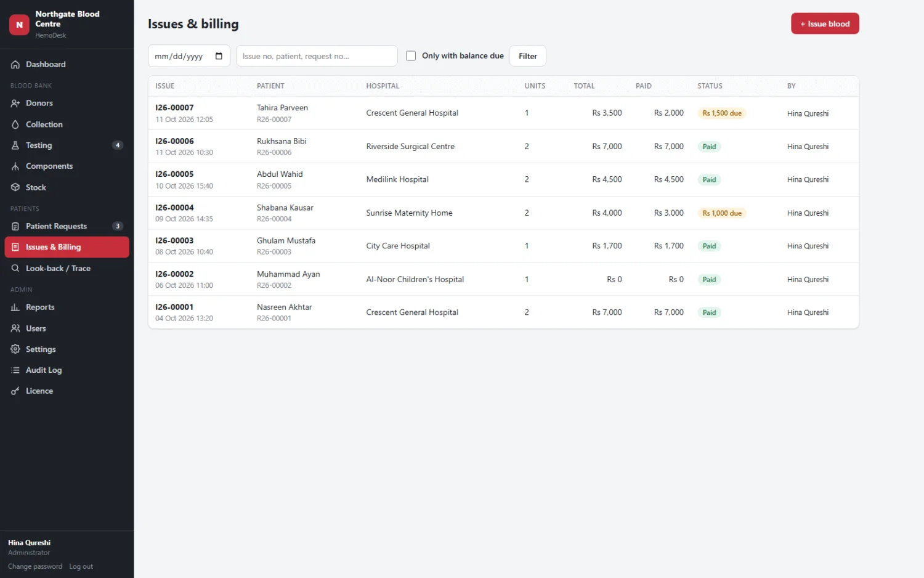Focus the mm/dd/yyyy date field

[189, 56]
